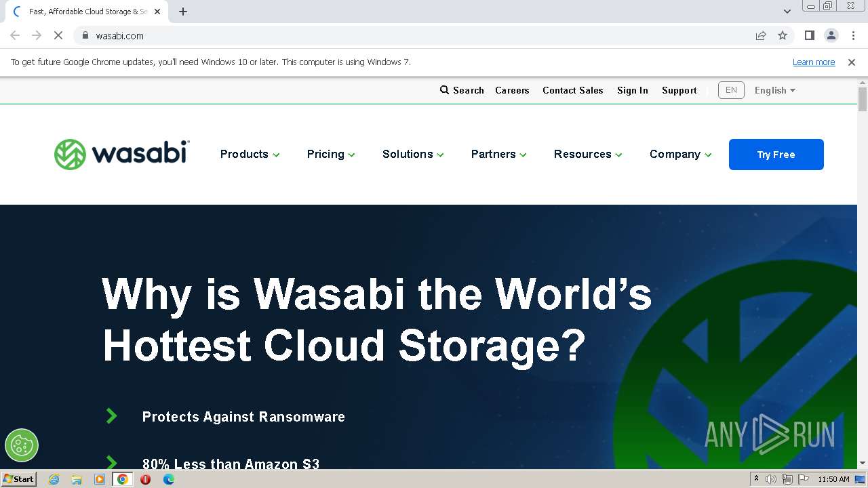Image resolution: width=868 pixels, height=488 pixels.
Task: Toggle the Chrome side panel
Action: [x=809, y=35]
